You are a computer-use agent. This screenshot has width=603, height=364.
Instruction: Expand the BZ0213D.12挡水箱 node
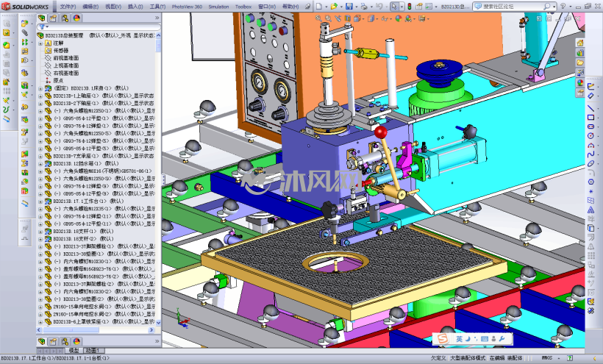40,163
